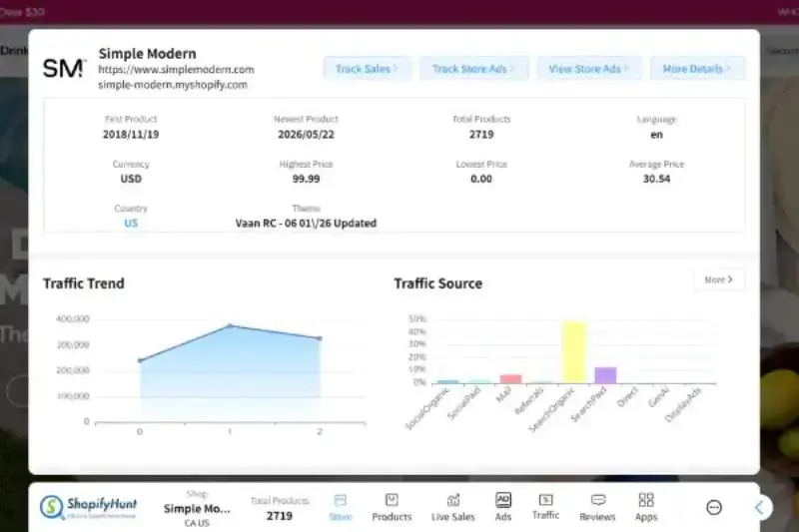
Task: Click the Track Store Ads button
Action: coord(473,69)
